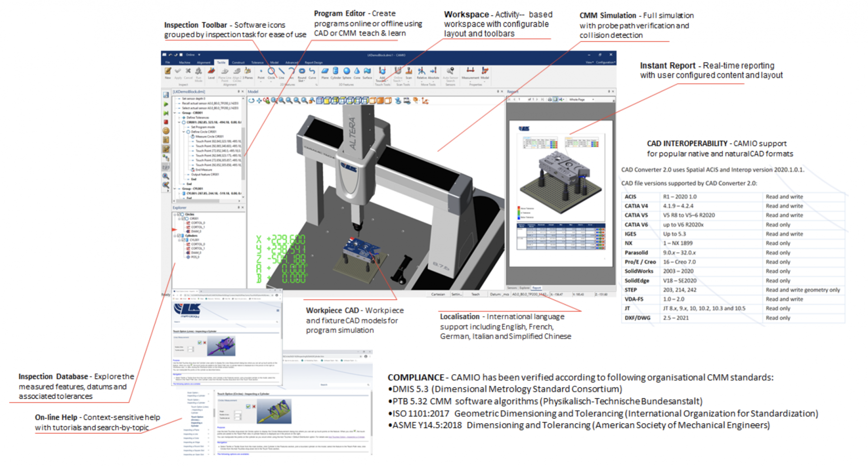The height and width of the screenshot is (466, 868).
Task: Select Output feature CIR001 tree row
Action: pyautogui.click(x=203, y=175)
